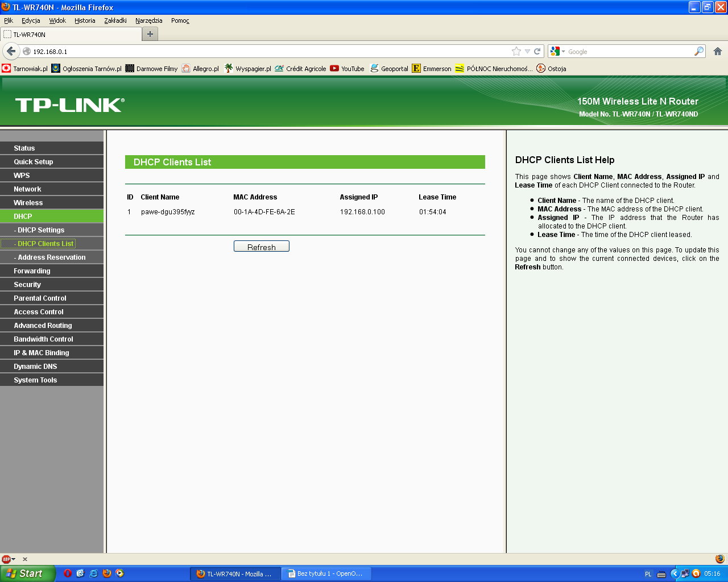Launch Opera from the quick launch bar
The height and width of the screenshot is (582, 728).
[x=67, y=573]
